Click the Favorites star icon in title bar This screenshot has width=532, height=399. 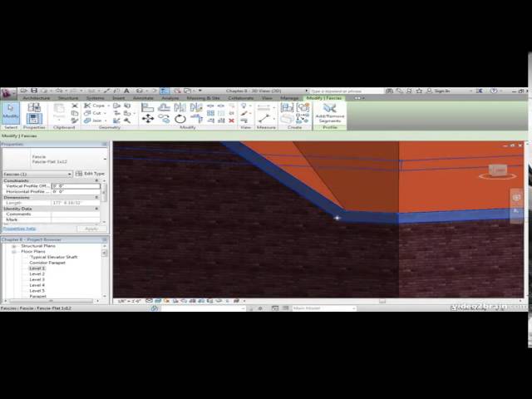point(419,91)
